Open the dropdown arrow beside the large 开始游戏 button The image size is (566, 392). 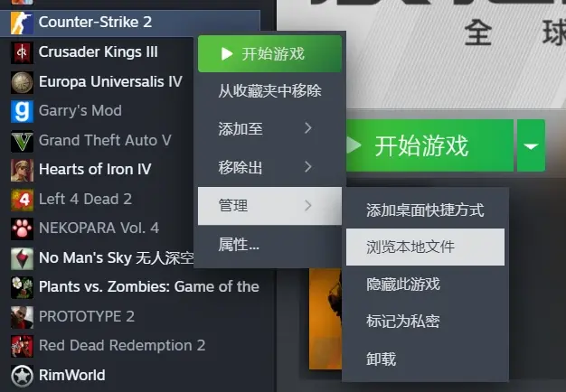coord(531,145)
